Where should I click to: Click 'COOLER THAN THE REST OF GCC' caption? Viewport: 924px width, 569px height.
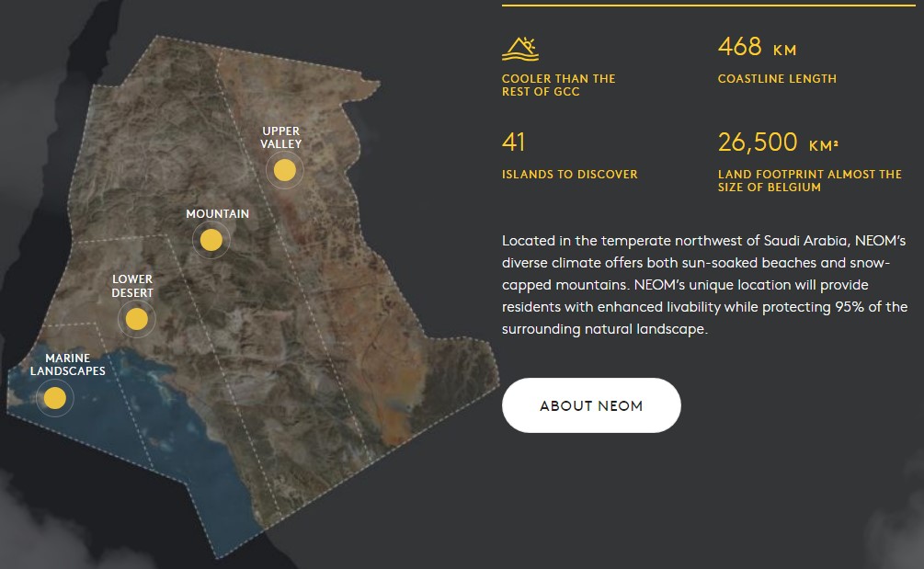point(559,85)
